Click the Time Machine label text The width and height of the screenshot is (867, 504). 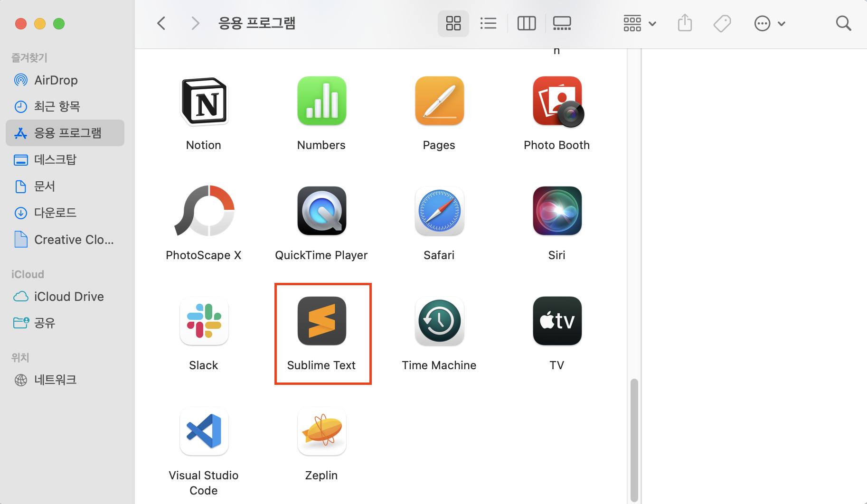439,365
